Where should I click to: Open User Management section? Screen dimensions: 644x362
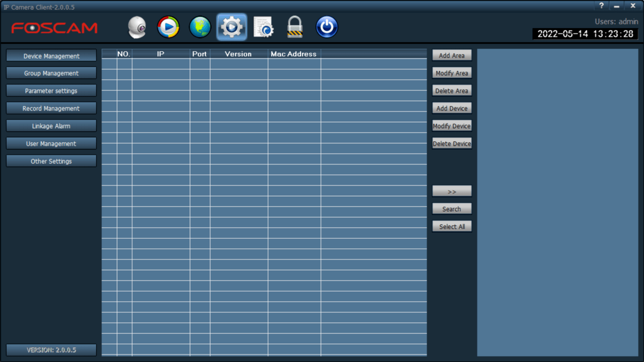point(51,144)
